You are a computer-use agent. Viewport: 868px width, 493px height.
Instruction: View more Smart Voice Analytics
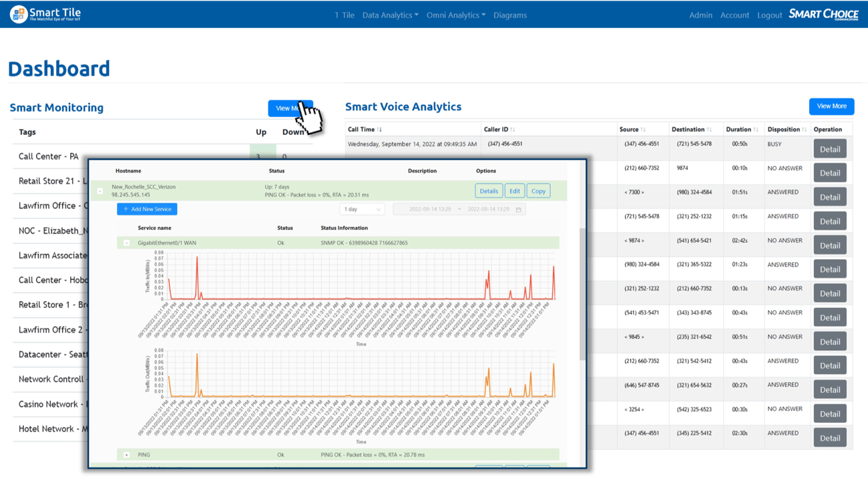(831, 106)
